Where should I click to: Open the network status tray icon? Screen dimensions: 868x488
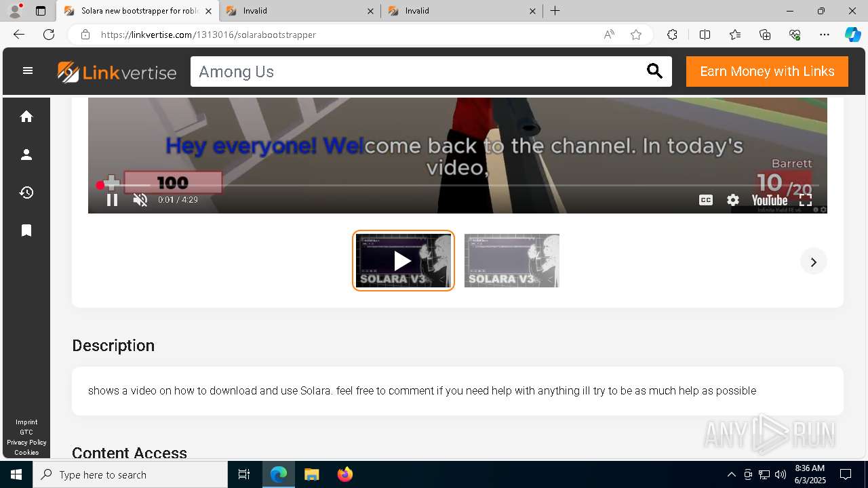pos(764,474)
